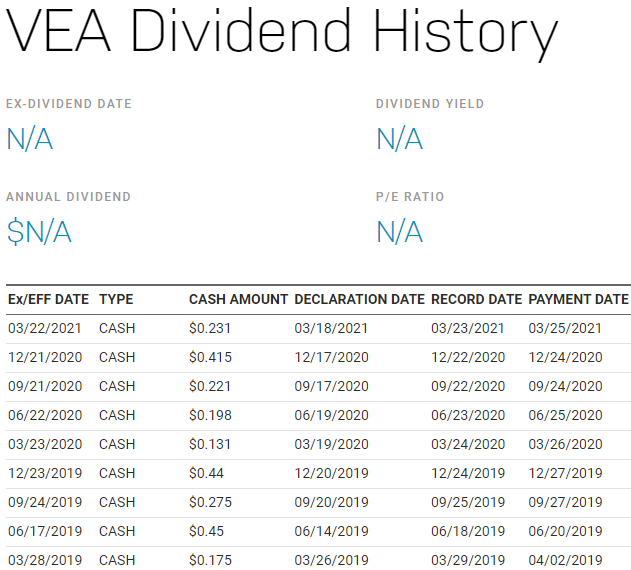The image size is (631, 570).
Task: Select the DIVIDEND YIELD label
Action: click(430, 104)
